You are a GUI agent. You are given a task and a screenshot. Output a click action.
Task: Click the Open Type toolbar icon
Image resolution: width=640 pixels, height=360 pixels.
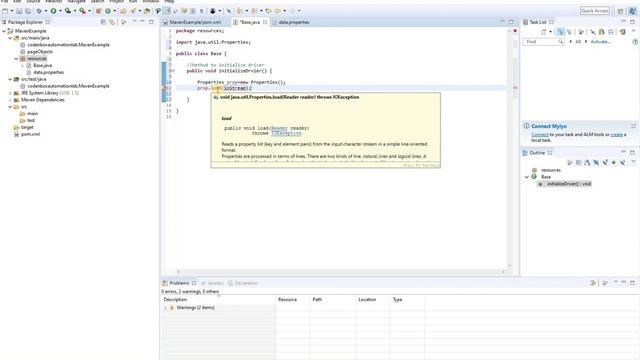123,11
